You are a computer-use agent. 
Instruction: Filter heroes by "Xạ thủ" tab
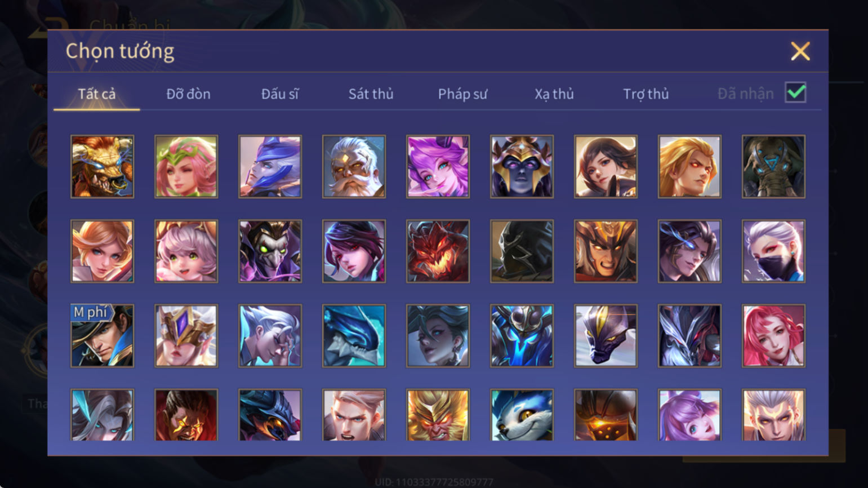pos(554,94)
